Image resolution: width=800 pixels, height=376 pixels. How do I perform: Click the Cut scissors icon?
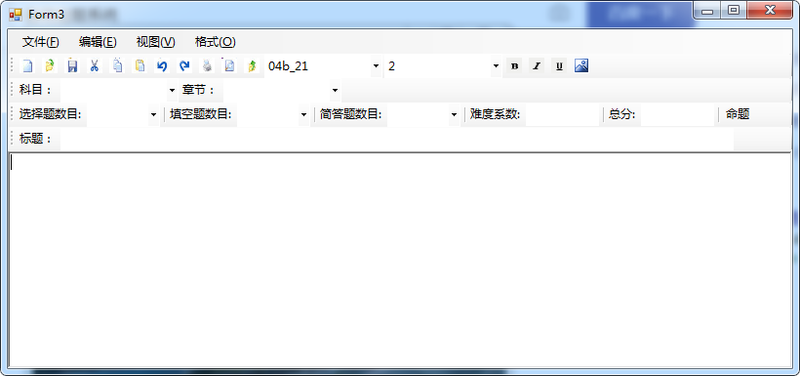pos(94,66)
